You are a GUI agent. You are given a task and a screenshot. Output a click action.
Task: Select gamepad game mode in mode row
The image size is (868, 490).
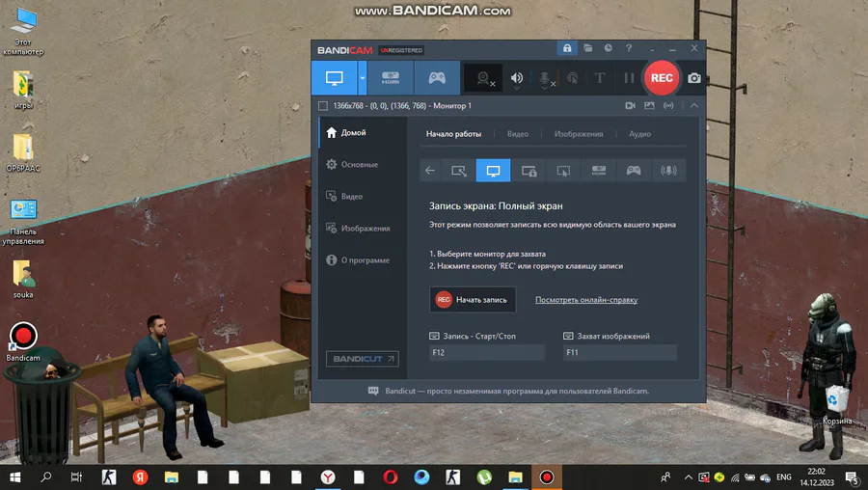click(634, 171)
